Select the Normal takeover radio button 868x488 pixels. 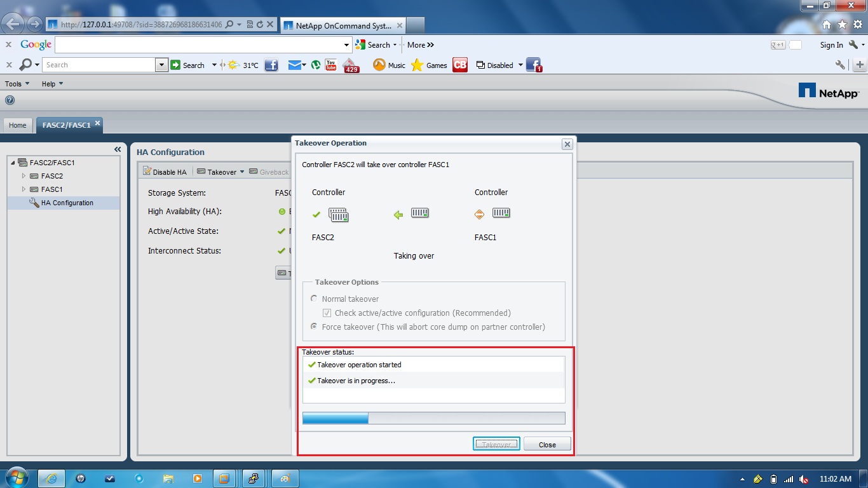(314, 299)
